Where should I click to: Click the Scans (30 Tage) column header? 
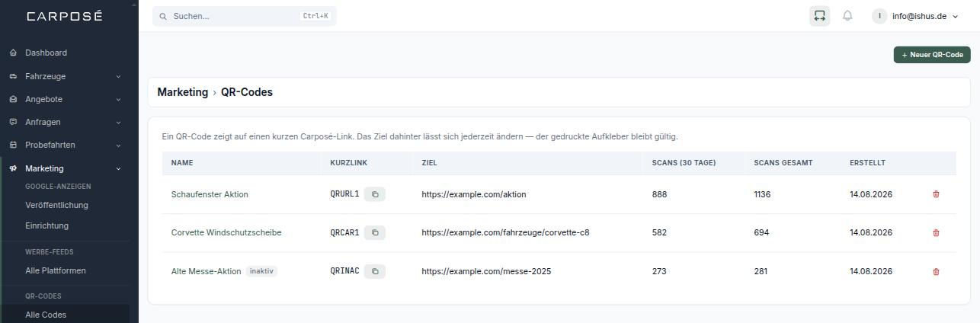point(684,163)
